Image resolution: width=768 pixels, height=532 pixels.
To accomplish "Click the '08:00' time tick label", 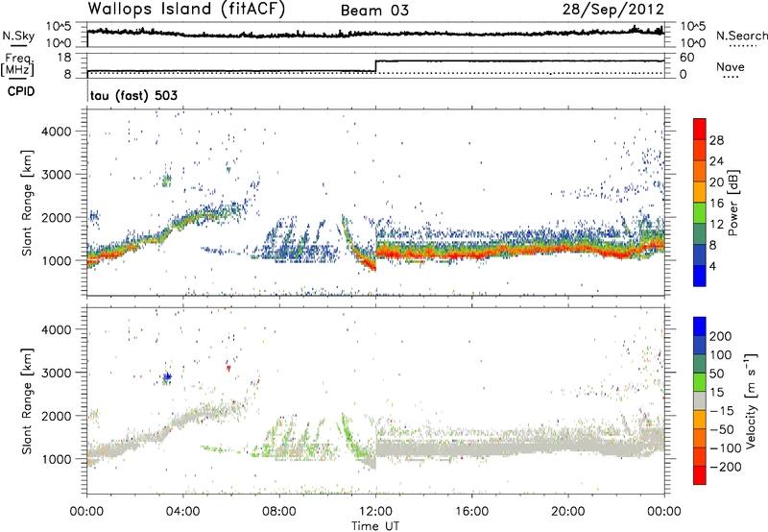I will (x=279, y=512).
